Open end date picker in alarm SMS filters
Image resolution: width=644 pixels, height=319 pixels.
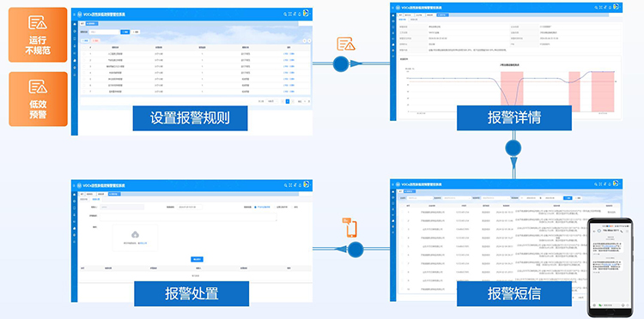click(550, 198)
